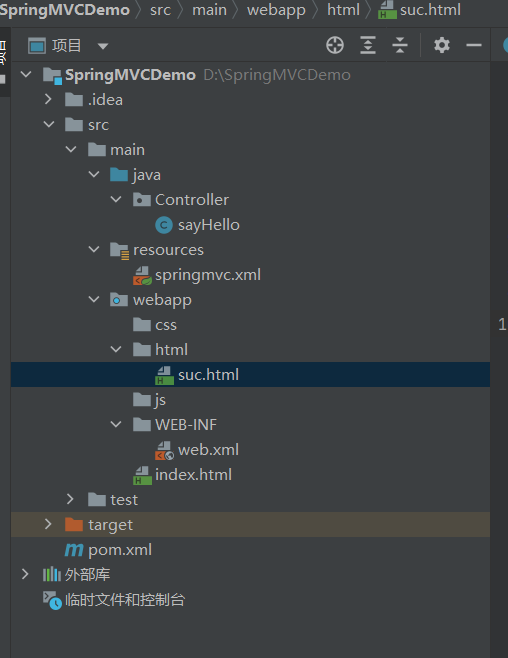Click the collapse all icon in toolbar

[400, 45]
